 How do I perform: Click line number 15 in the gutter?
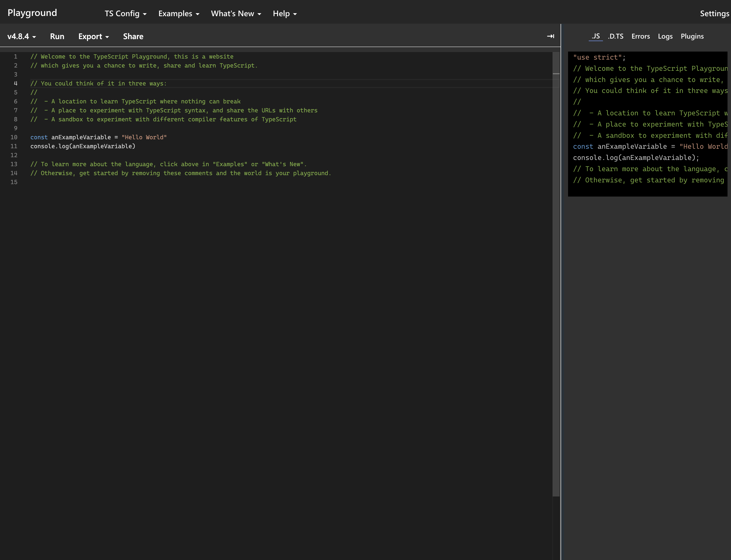tap(14, 182)
